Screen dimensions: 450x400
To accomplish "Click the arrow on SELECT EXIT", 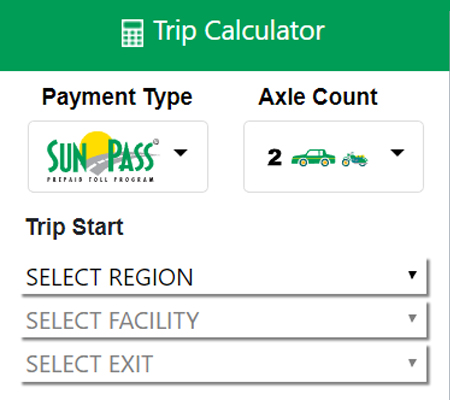I will [412, 362].
